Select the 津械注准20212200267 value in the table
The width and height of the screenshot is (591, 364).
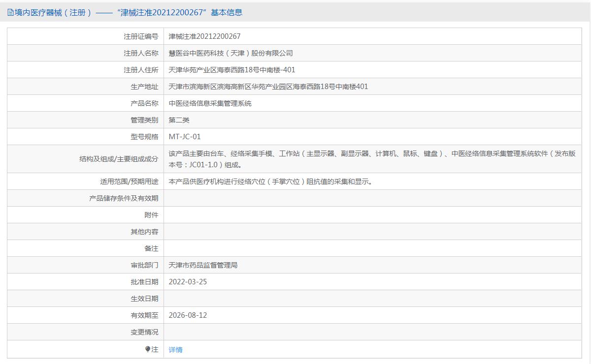pos(204,36)
